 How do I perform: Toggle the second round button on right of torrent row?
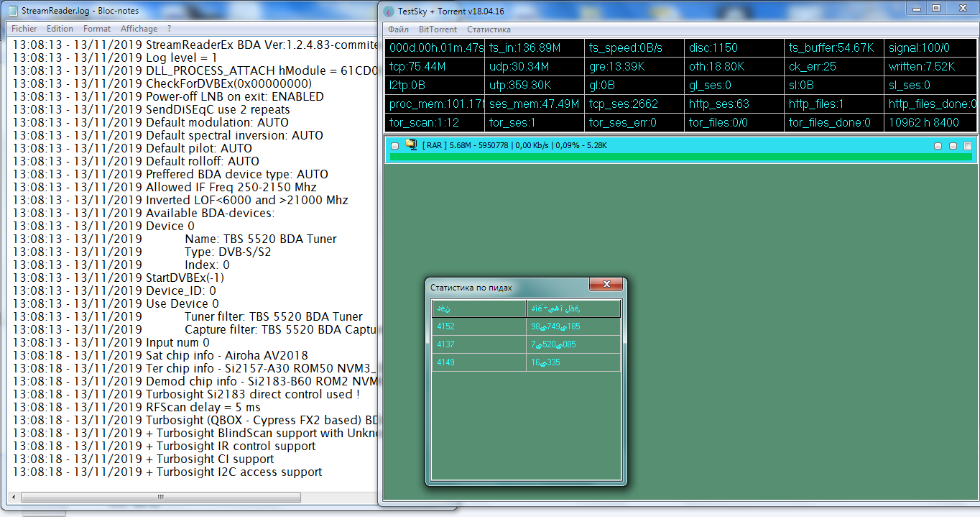tap(953, 146)
